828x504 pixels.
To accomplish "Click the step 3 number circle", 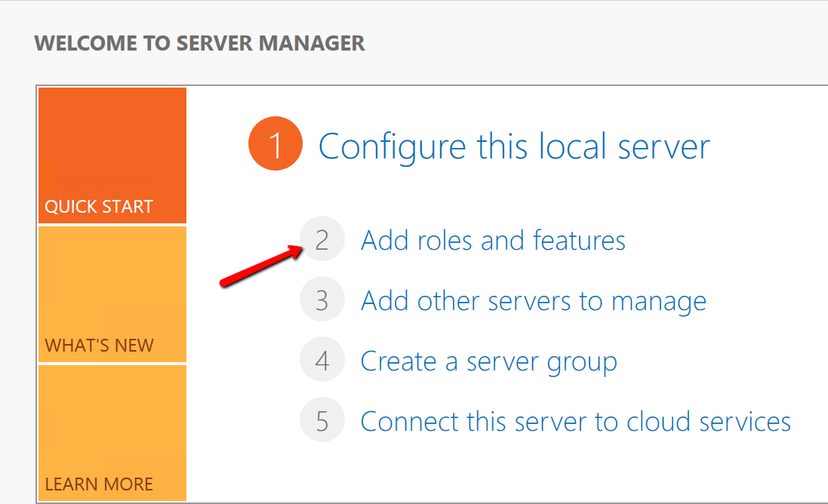I will [x=322, y=300].
